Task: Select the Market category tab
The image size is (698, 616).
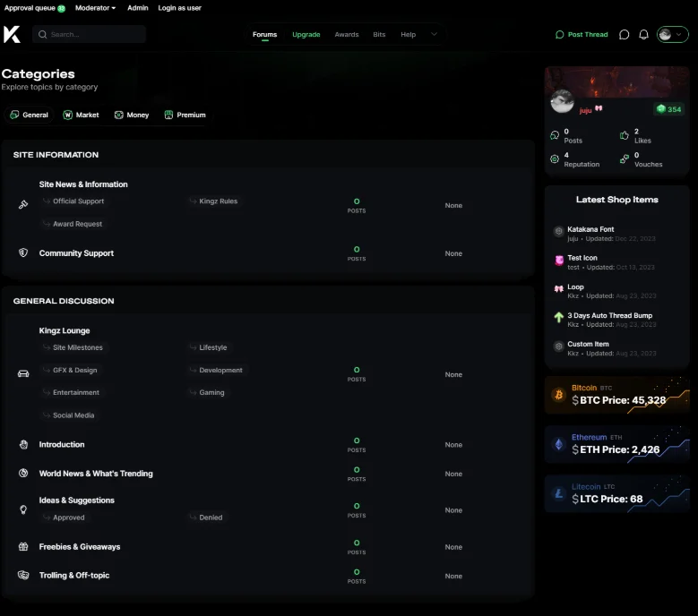Action: [x=81, y=115]
